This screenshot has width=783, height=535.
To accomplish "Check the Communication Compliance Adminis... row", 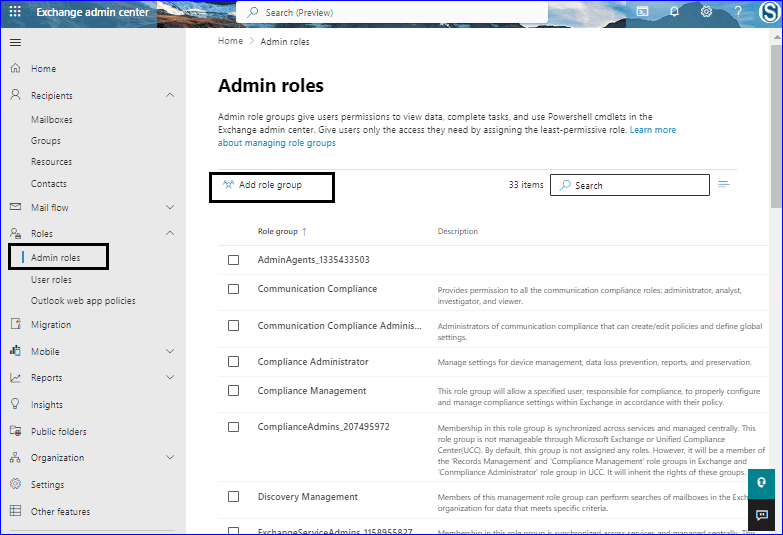I will click(x=233, y=325).
